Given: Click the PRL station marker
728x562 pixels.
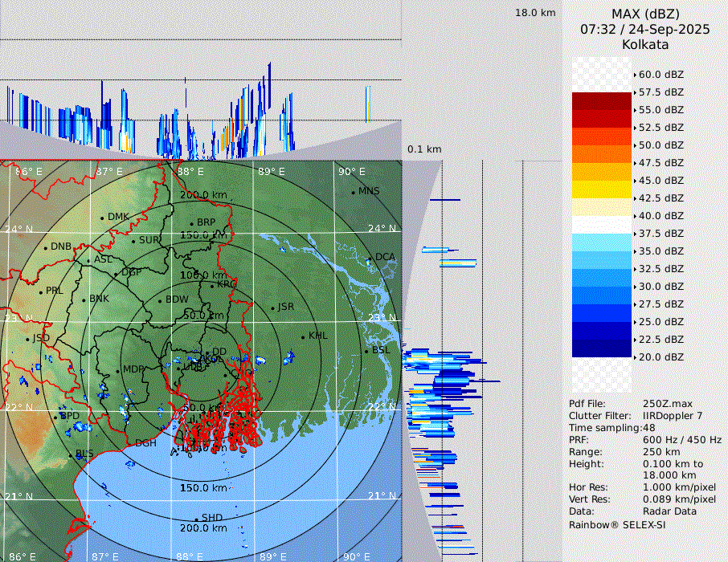Looking at the screenshot, I should pyautogui.click(x=40, y=291).
